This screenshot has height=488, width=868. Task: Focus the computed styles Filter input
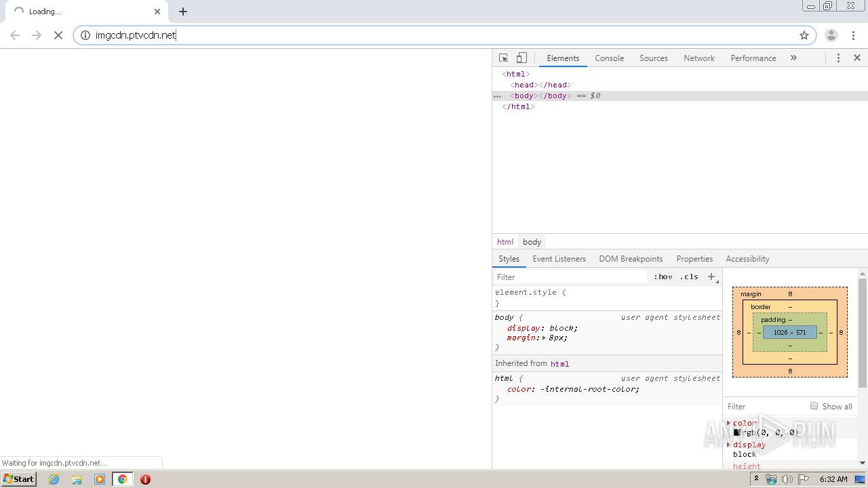click(x=765, y=407)
